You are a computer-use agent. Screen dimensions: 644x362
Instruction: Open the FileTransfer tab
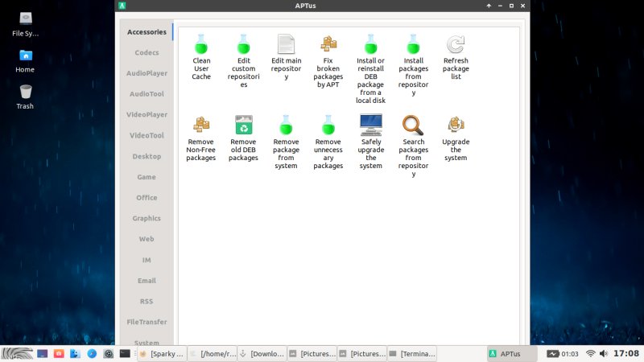147,322
